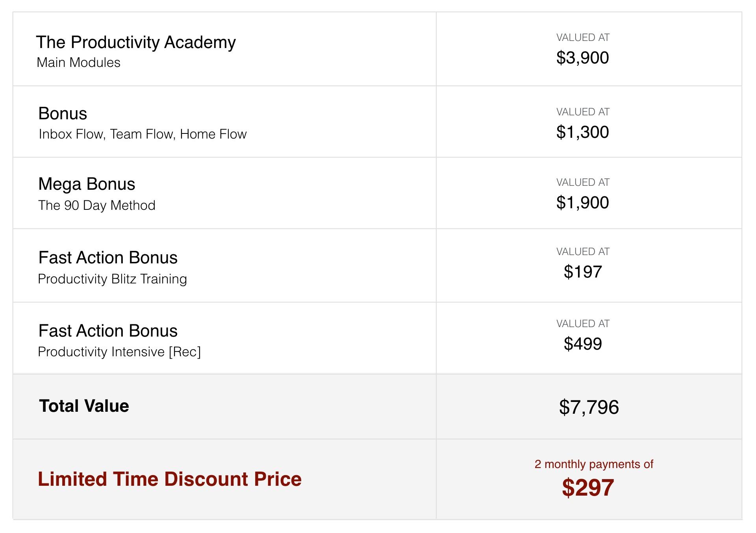Click "The Productivity Academy" heading
This screenshot has height=533, width=756.
135,42
